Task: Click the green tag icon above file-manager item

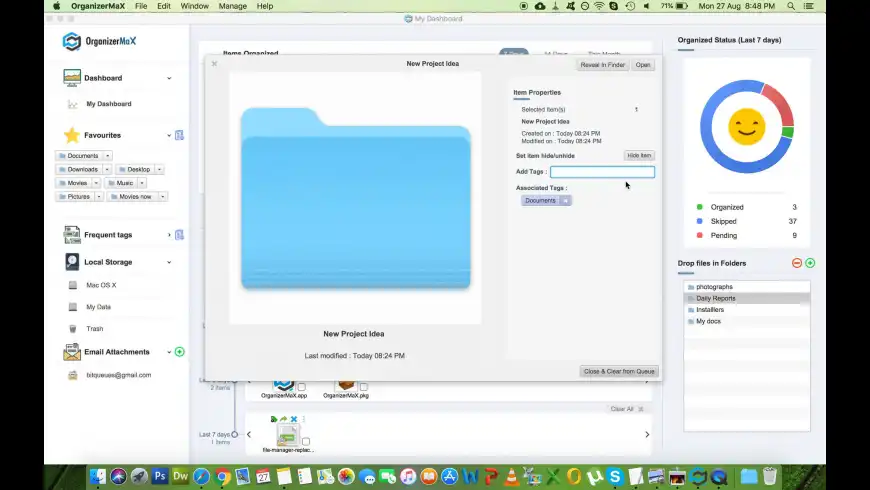Action: 274,419
